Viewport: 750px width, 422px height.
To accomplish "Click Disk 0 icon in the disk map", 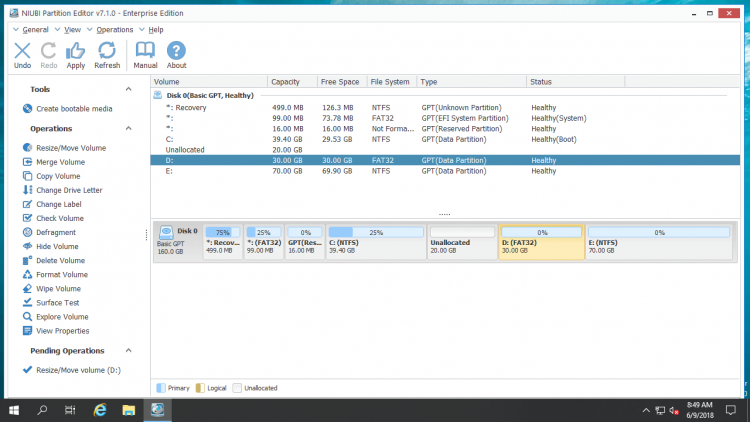I will (166, 232).
